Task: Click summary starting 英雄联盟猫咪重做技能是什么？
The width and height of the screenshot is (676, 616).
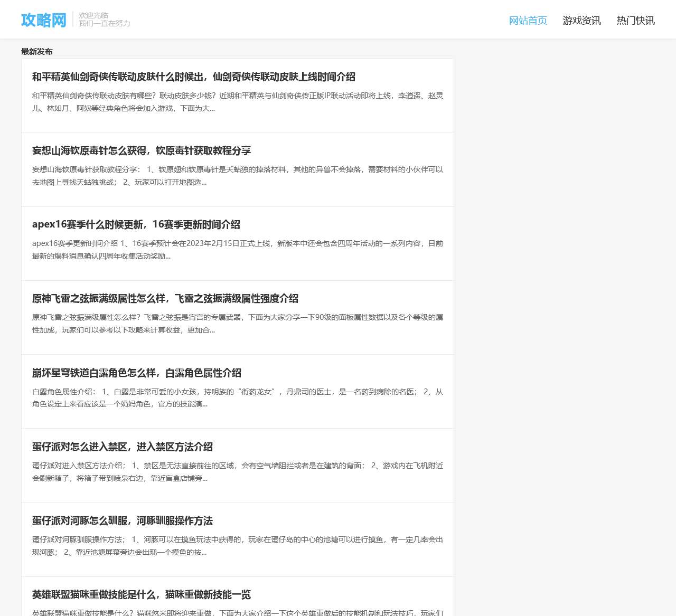Action: click(238, 612)
